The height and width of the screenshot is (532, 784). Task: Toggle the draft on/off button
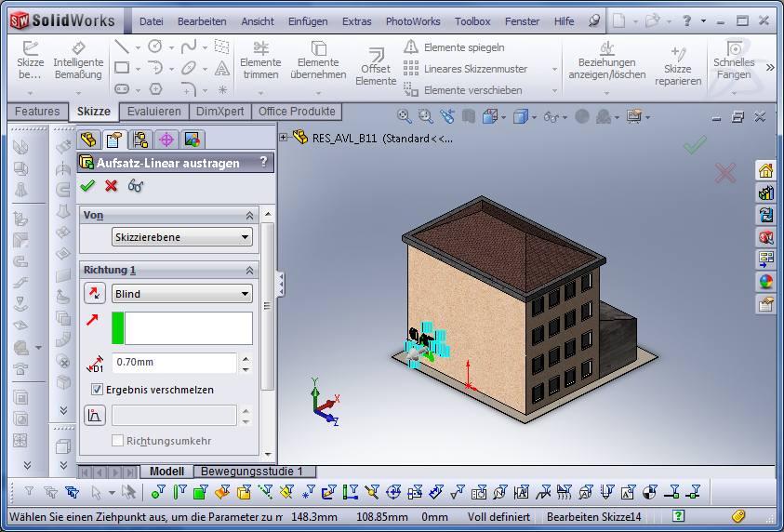coord(95,415)
